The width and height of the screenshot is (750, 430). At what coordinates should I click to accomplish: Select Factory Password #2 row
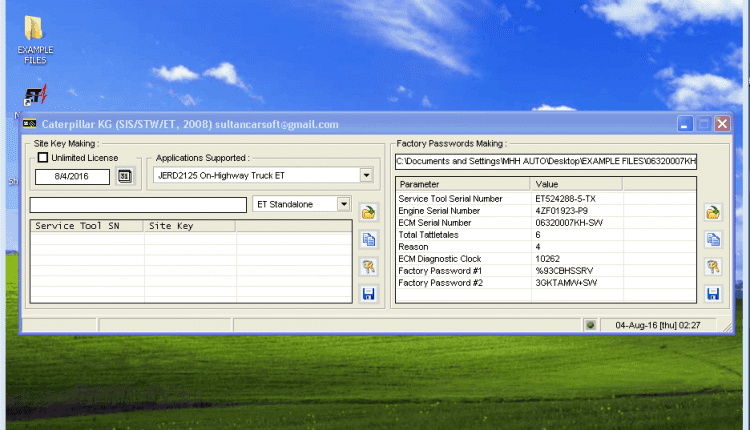coord(546,283)
